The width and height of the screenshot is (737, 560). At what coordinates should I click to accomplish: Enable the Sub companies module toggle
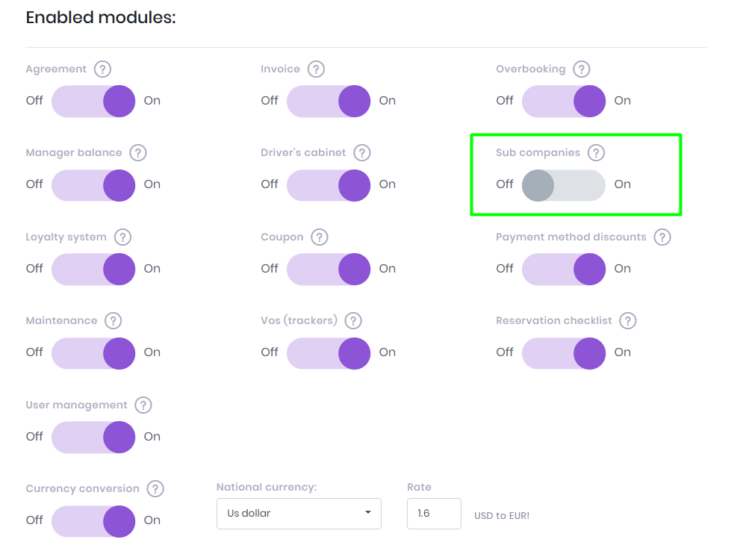[563, 185]
